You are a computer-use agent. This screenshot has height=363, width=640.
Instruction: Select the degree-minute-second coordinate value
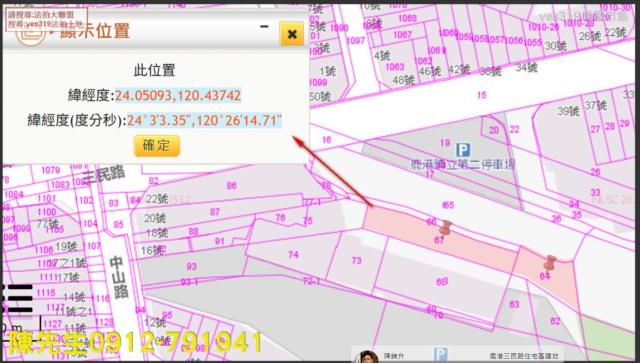[x=204, y=121]
